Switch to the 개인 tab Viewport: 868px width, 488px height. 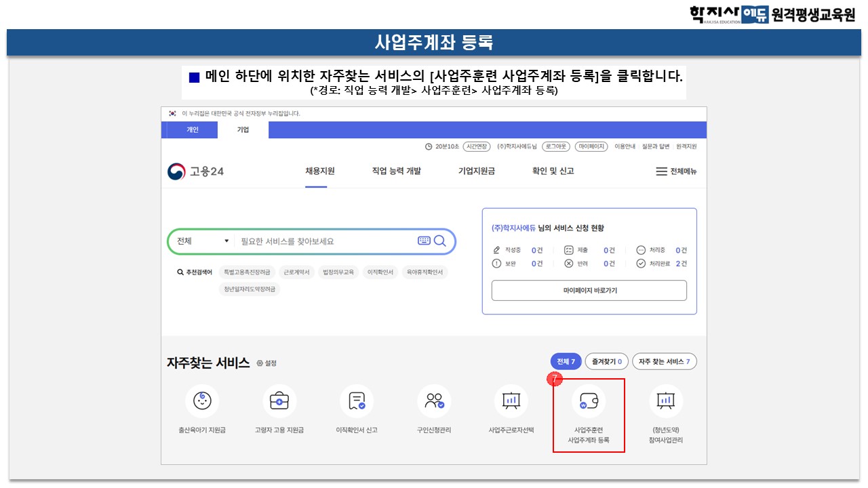coord(193,129)
